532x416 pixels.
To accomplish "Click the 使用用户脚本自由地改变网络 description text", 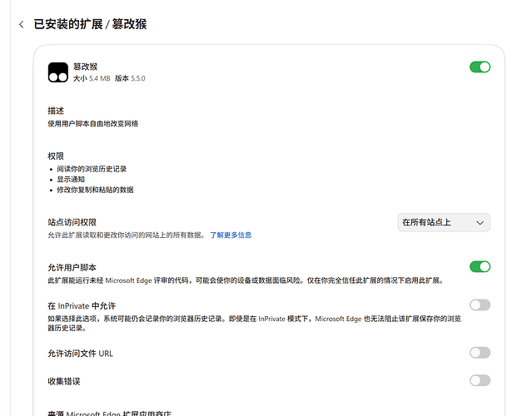I will point(93,124).
